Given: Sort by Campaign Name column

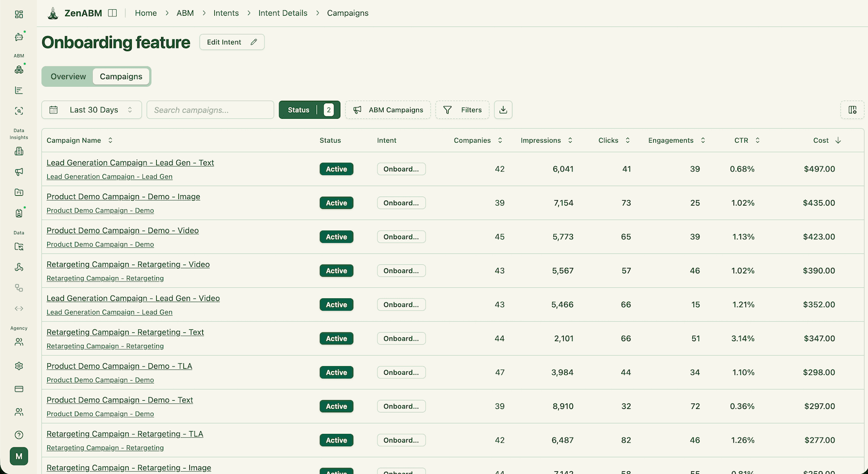Looking at the screenshot, I should [80, 140].
